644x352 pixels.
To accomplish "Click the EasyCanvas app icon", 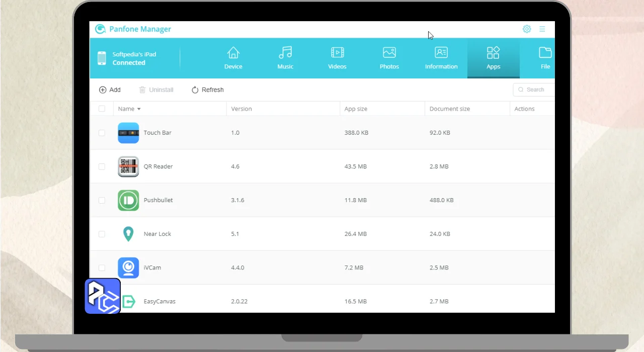I will [x=129, y=301].
